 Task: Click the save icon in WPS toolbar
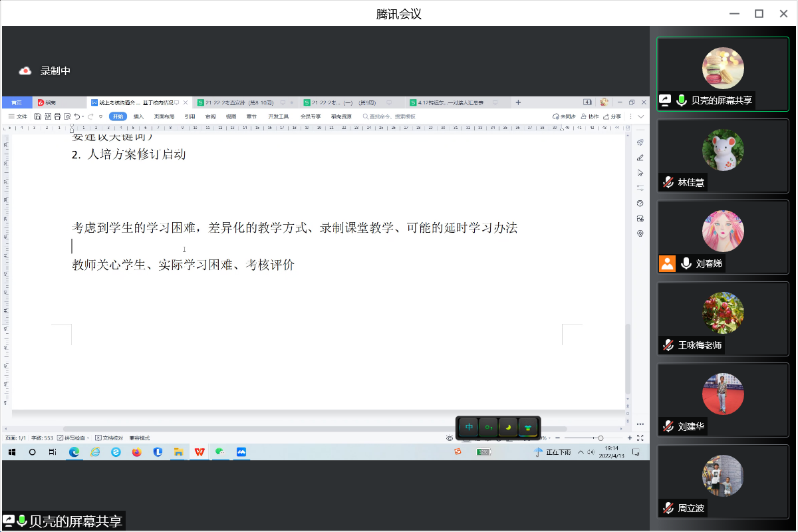click(38, 116)
